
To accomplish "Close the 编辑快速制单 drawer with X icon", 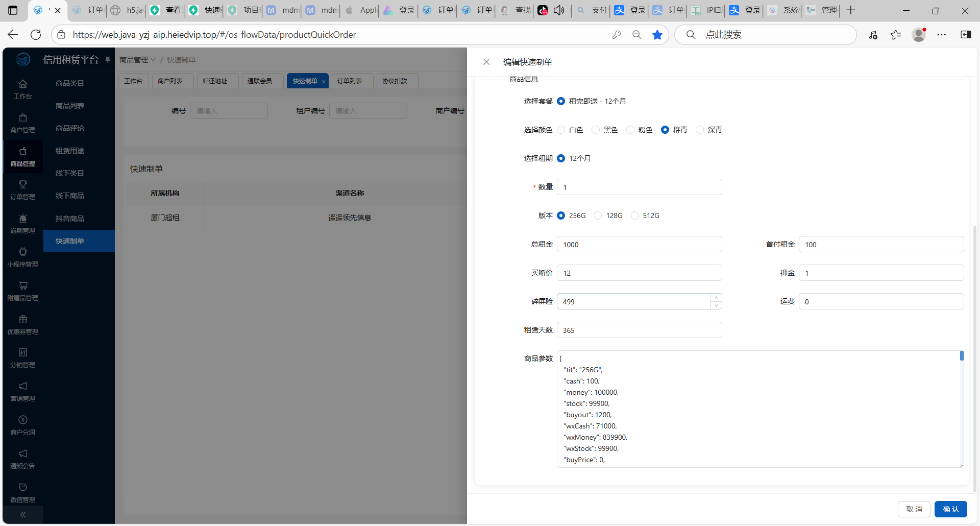I will (486, 62).
